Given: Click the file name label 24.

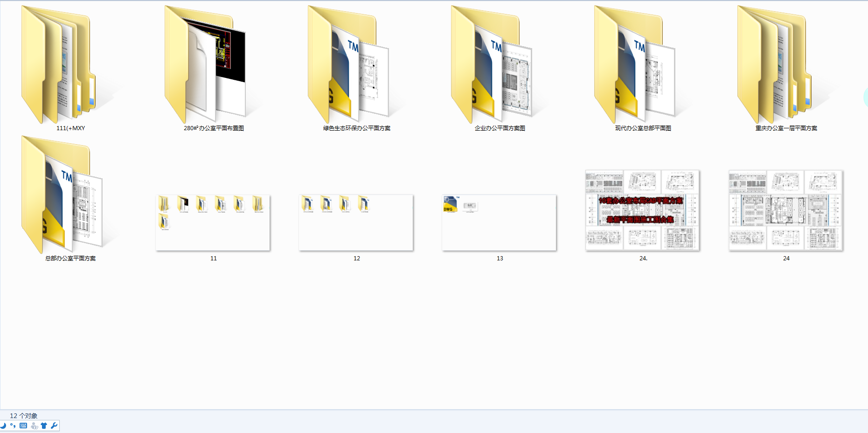Looking at the screenshot, I should point(786,258).
